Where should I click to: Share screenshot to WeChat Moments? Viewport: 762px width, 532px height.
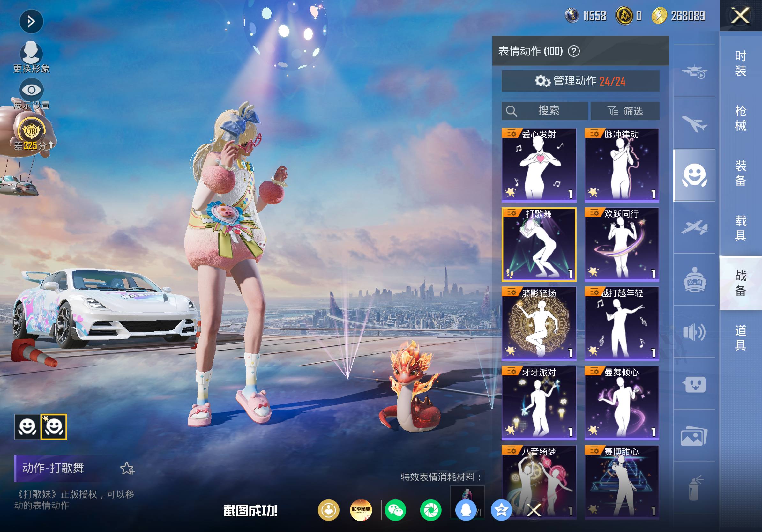point(430,510)
